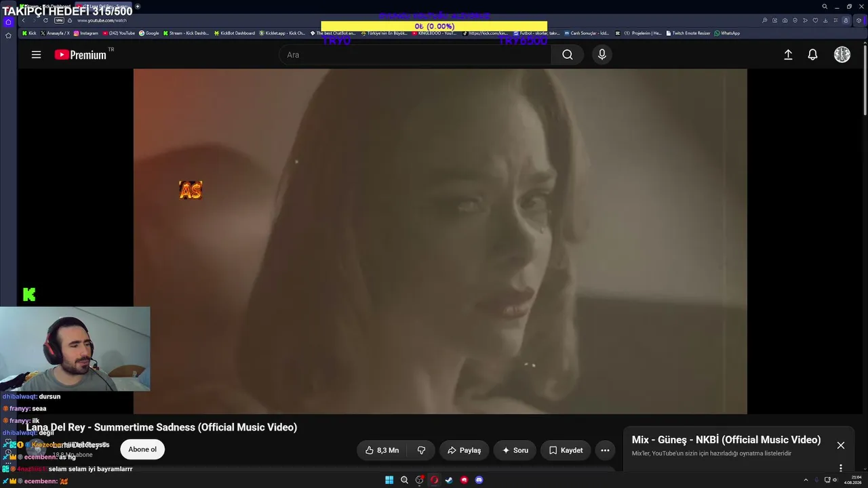The height and width of the screenshot is (488, 868).
Task: Open the YouTube upload/create button
Action: 788,55
